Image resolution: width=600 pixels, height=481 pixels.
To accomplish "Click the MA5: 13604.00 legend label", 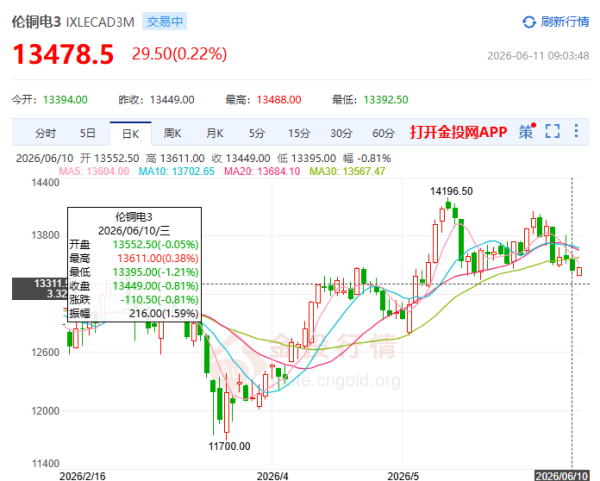I will coord(94,171).
